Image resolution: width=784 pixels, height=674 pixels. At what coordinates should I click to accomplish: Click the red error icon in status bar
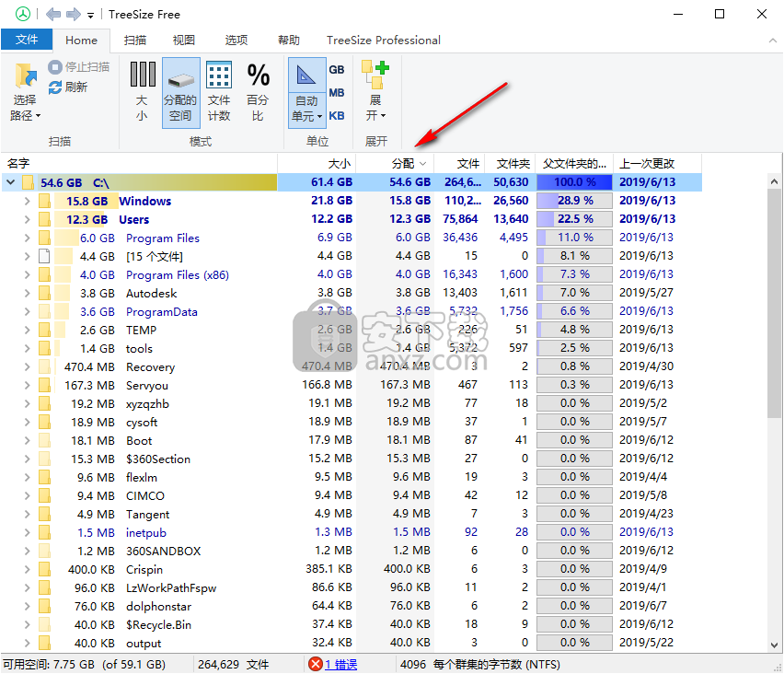[316, 664]
